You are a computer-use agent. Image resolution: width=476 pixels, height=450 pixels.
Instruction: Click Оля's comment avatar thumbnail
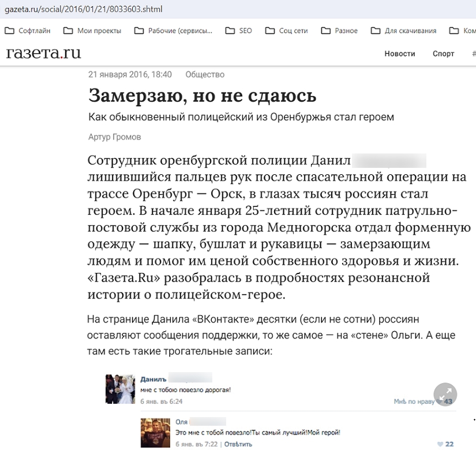point(155,432)
